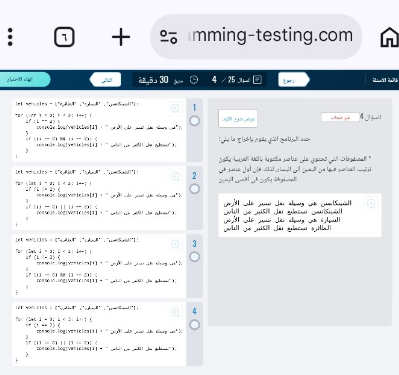399x375 pixels.
Task: Click answer option 4 code snippet
Action: 99,334
